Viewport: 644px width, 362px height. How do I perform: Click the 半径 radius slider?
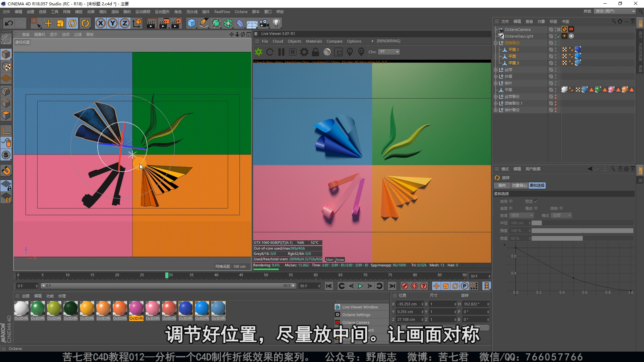pos(582,223)
